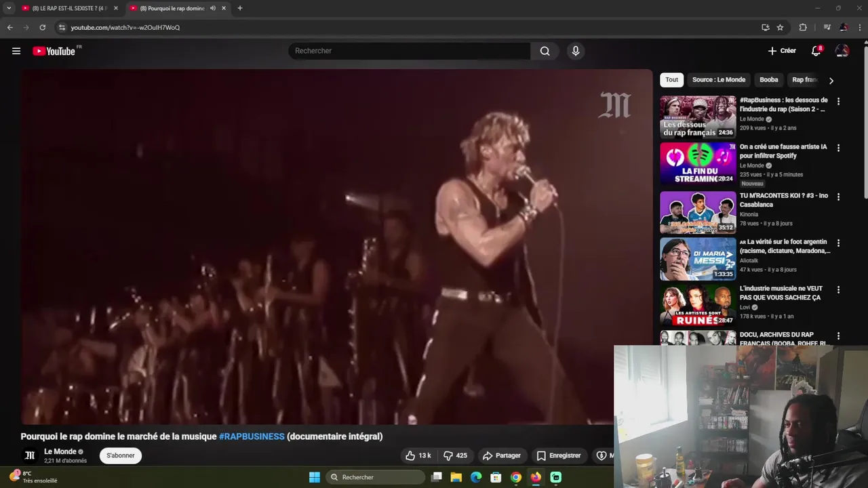
Task: Start voice search with the microphone icon
Action: tap(576, 51)
